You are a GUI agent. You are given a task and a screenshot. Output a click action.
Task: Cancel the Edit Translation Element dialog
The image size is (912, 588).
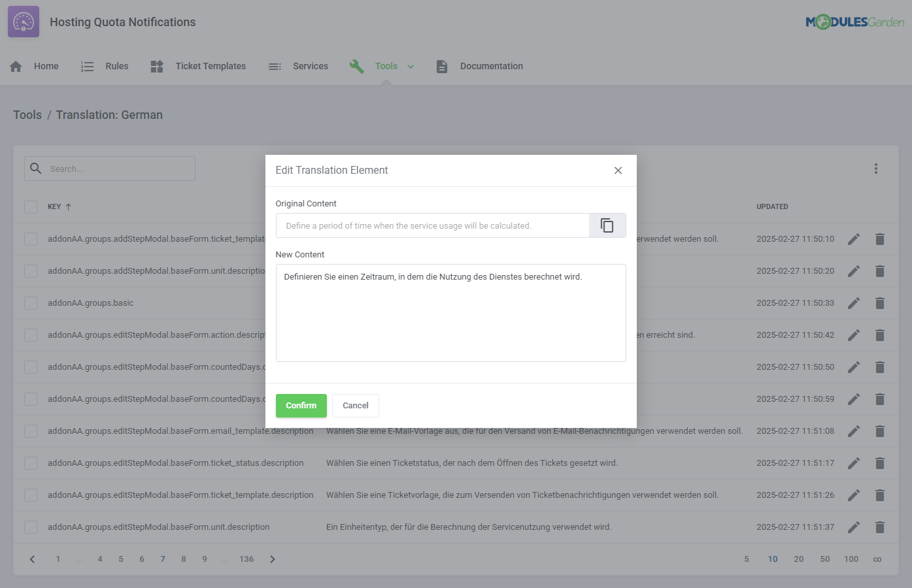355,405
